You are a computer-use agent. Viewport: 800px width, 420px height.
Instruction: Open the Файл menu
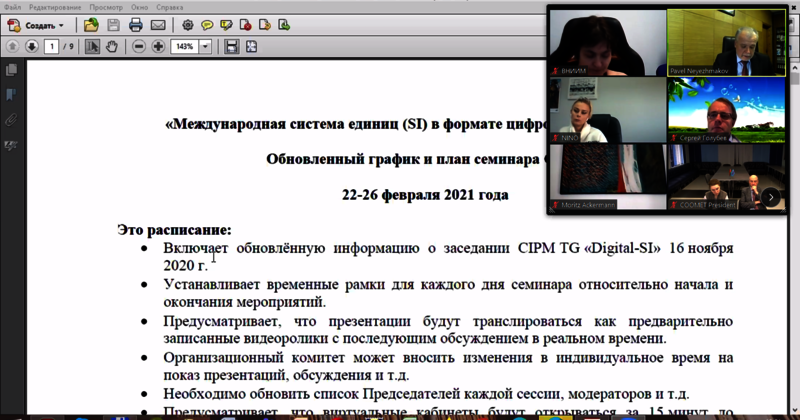(x=12, y=7)
